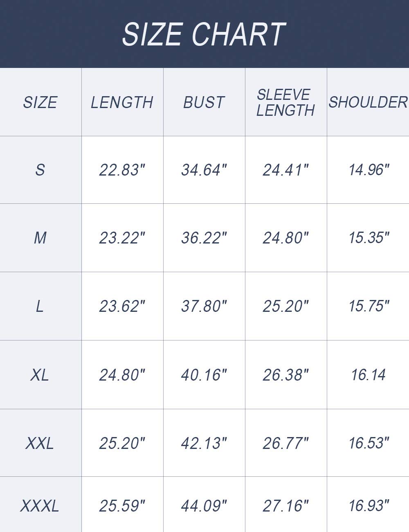
Task: Click the XXXL size row label
Action: [40, 506]
